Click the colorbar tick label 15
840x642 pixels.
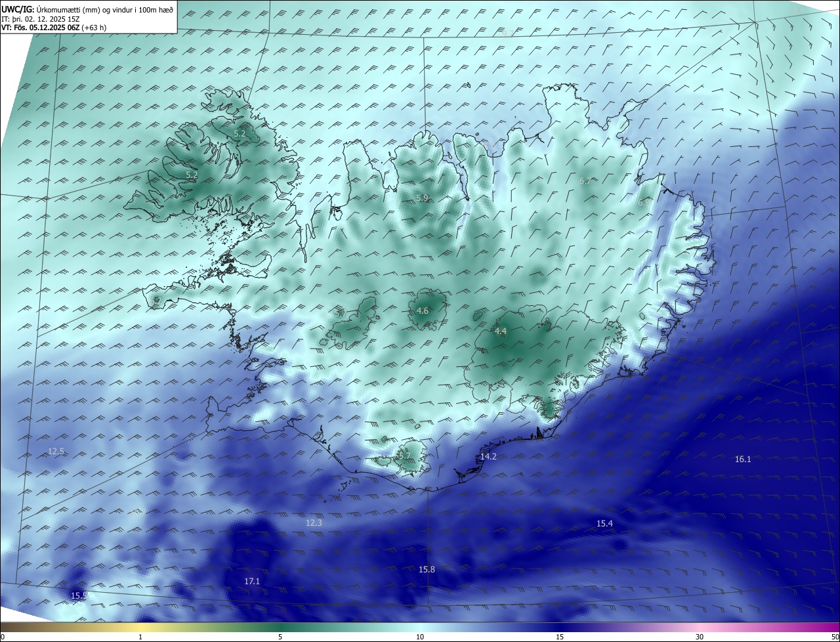[x=560, y=637]
